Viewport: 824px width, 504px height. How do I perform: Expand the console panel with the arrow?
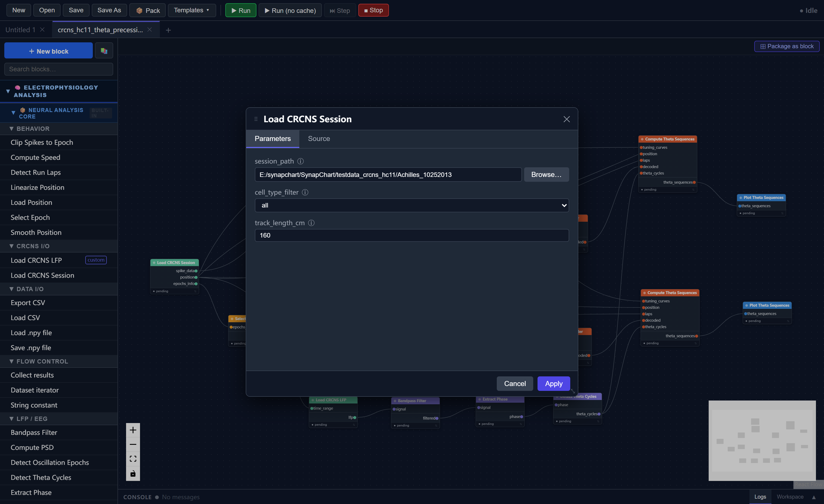pos(814,497)
